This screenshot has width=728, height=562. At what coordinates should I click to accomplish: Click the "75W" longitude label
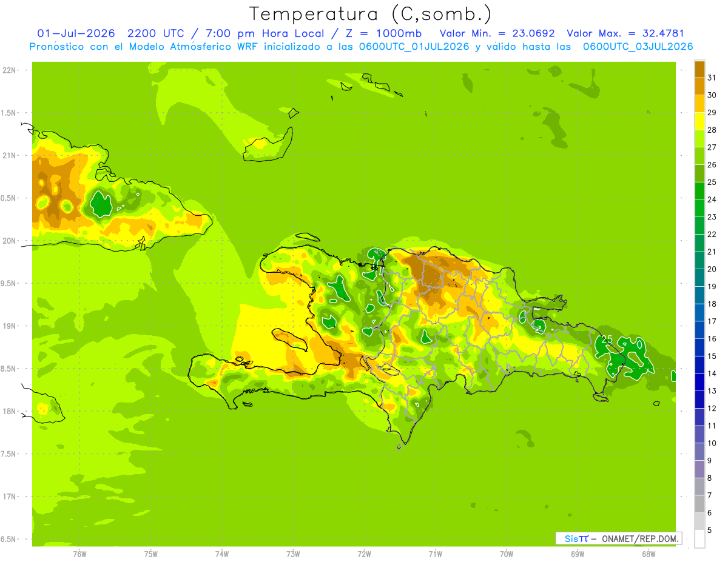click(151, 554)
